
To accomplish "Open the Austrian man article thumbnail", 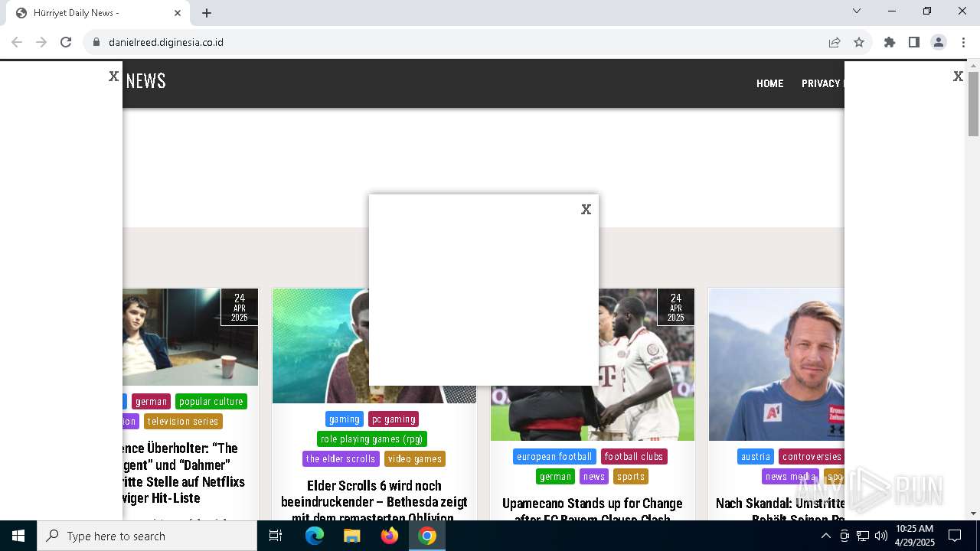I will [x=776, y=364].
